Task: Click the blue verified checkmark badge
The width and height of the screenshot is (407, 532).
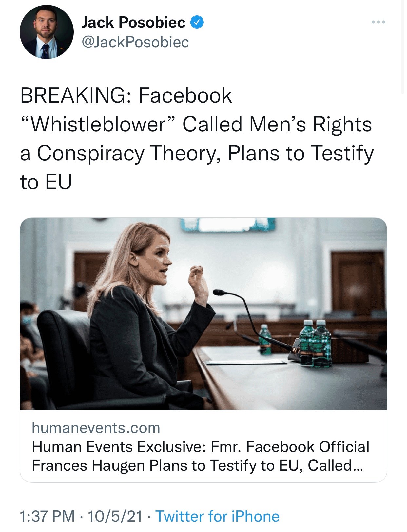Action: coord(197,22)
